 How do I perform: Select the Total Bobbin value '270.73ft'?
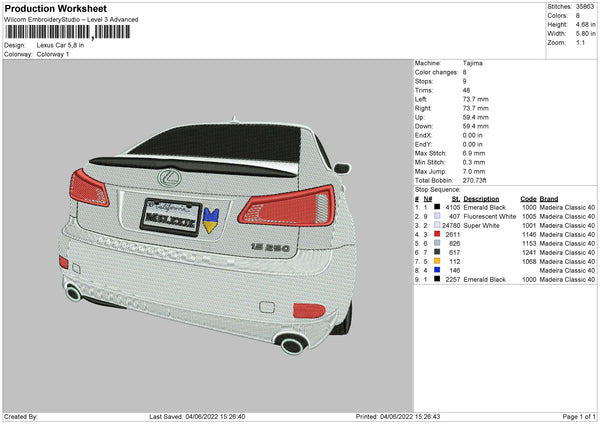coord(474,180)
